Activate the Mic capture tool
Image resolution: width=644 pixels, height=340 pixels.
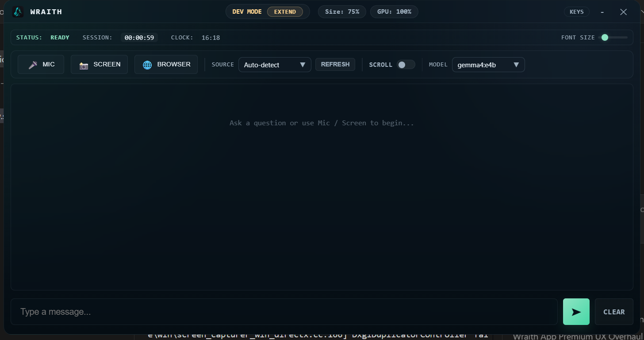[41, 64]
